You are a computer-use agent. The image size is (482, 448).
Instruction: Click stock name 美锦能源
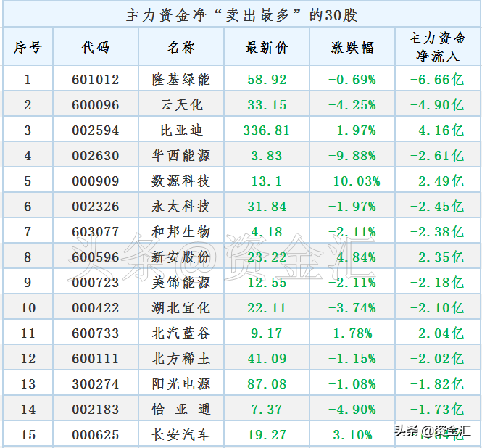tap(181, 282)
